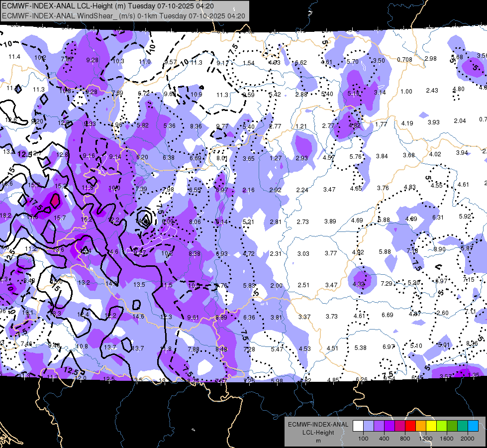Click the wind shear value 8.01

point(222,158)
